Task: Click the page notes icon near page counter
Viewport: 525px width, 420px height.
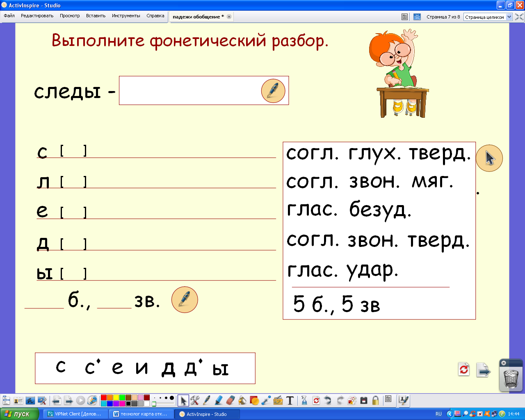Action: tap(404, 17)
